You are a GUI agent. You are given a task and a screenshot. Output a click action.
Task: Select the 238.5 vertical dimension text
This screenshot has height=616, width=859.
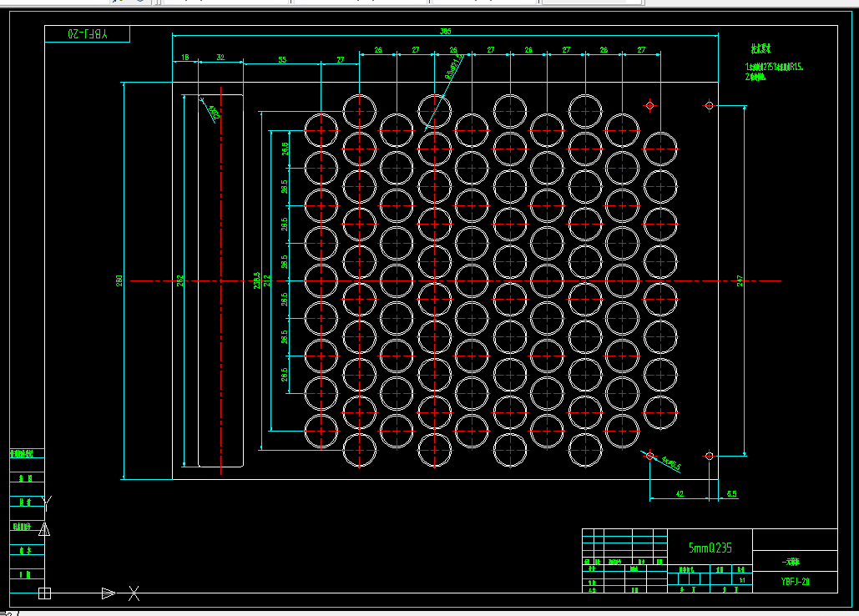(256, 281)
